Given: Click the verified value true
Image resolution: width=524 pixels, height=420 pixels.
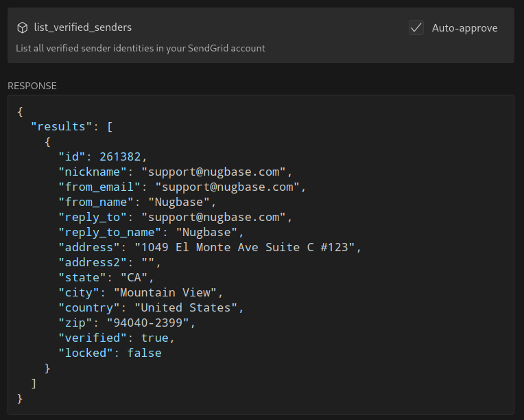Looking at the screenshot, I should pos(155,338).
